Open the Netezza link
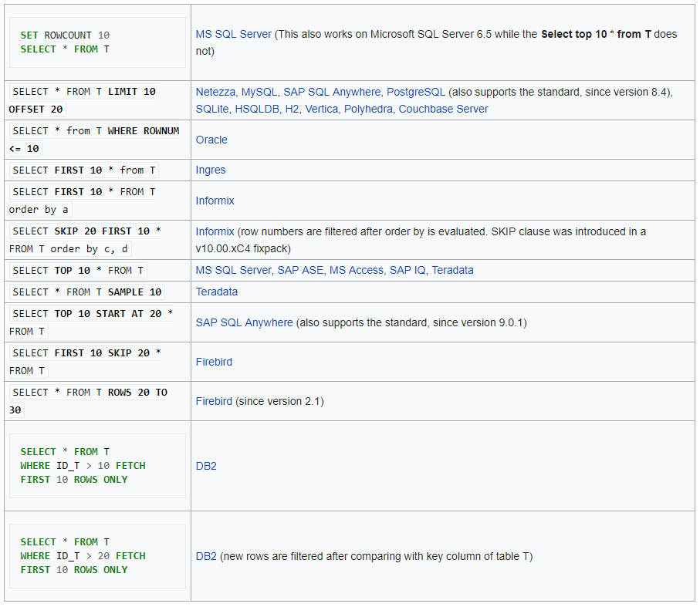 (x=215, y=92)
